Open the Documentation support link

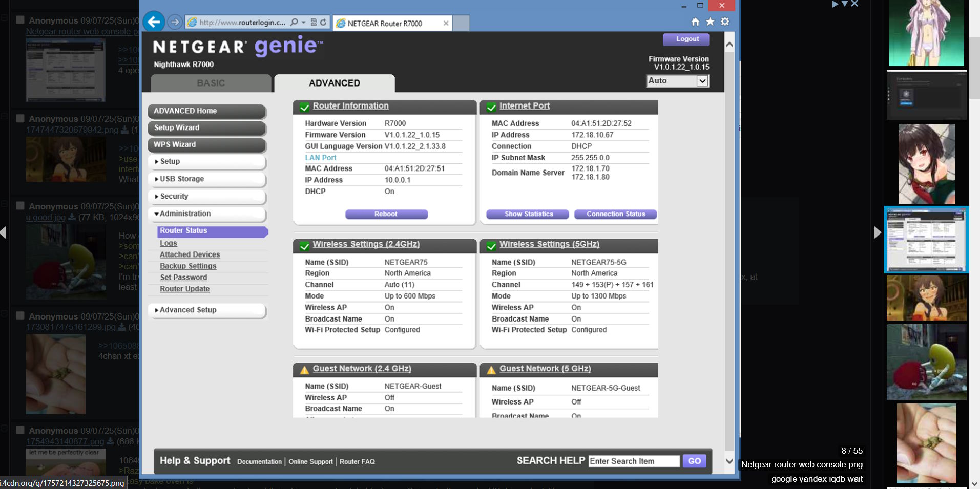259,461
